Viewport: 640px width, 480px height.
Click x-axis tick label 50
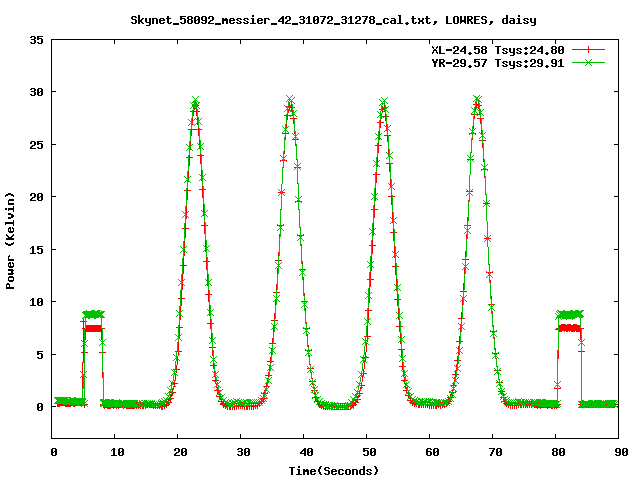tap(369, 452)
